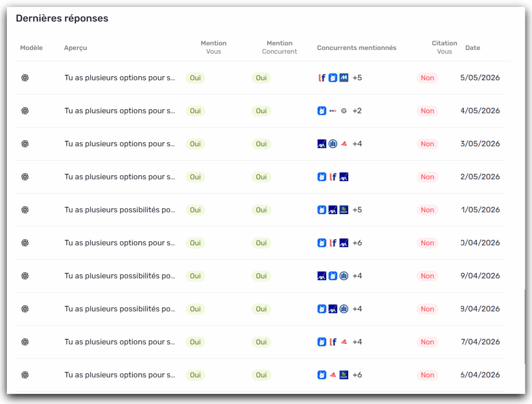Click the MACIF logo in the 1/05/2026 row
The image size is (532, 404).
coord(344,210)
